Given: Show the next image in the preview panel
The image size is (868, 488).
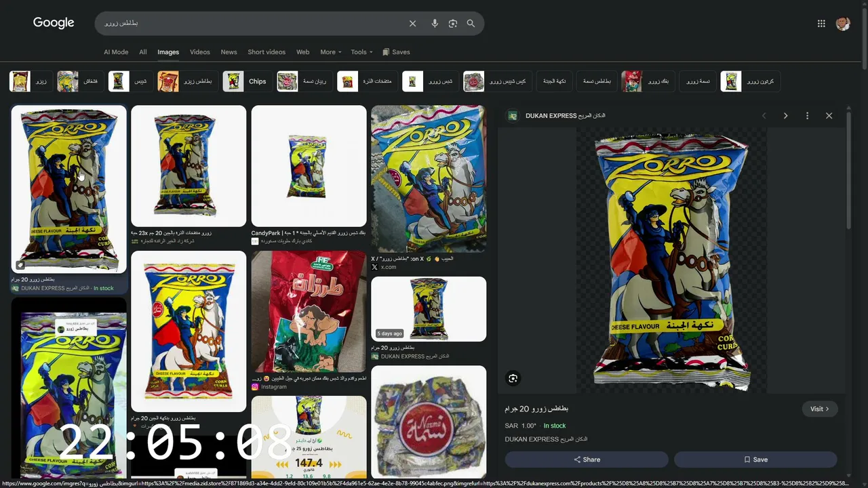Looking at the screenshot, I should point(785,116).
